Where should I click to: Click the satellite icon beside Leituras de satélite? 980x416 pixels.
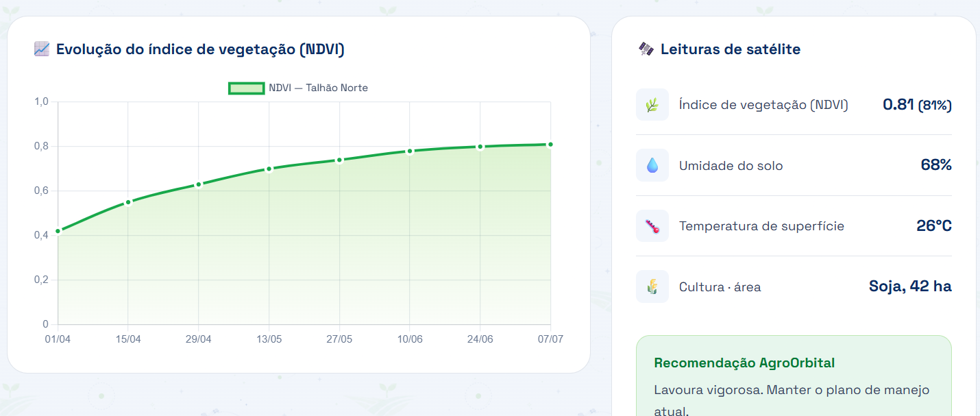(646, 49)
